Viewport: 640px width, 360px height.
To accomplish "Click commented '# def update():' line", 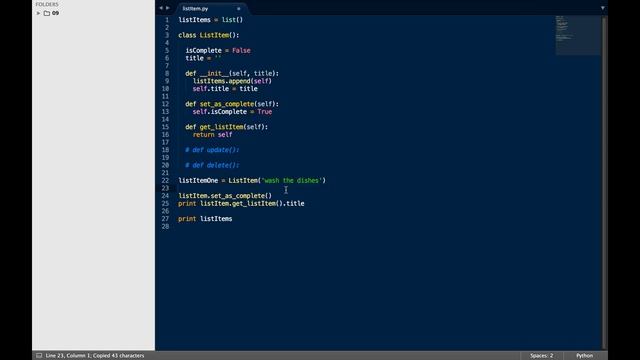I will [x=212, y=150].
